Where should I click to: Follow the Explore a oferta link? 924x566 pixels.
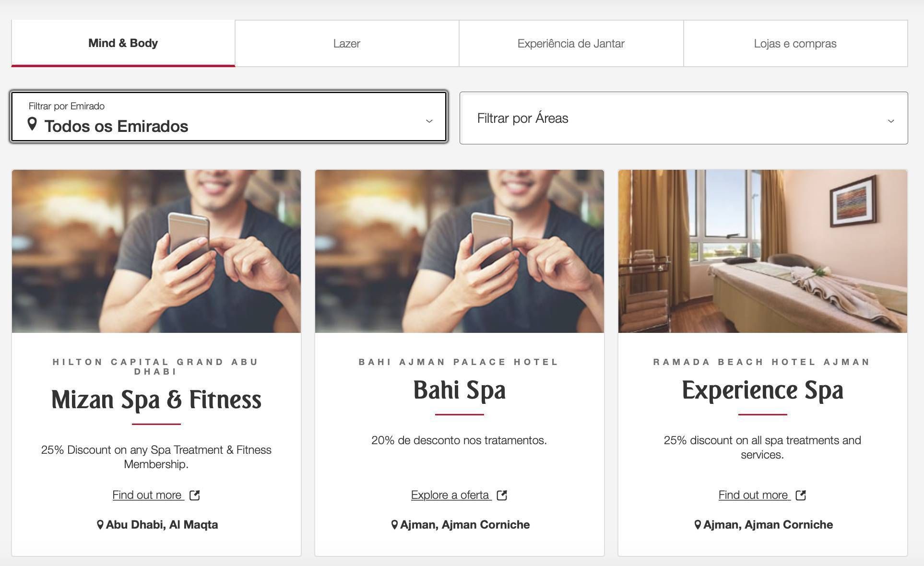451,495
